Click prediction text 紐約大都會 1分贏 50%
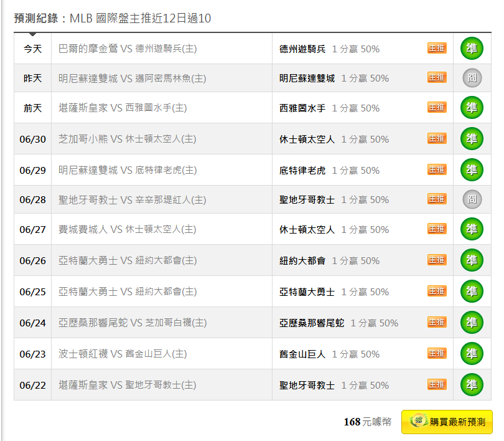 (329, 260)
